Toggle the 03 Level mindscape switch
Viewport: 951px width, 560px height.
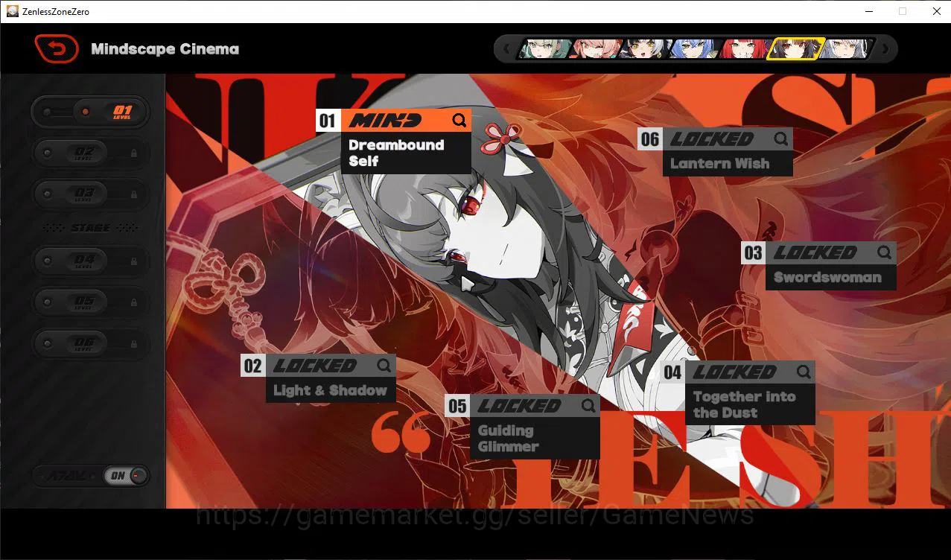(x=90, y=194)
